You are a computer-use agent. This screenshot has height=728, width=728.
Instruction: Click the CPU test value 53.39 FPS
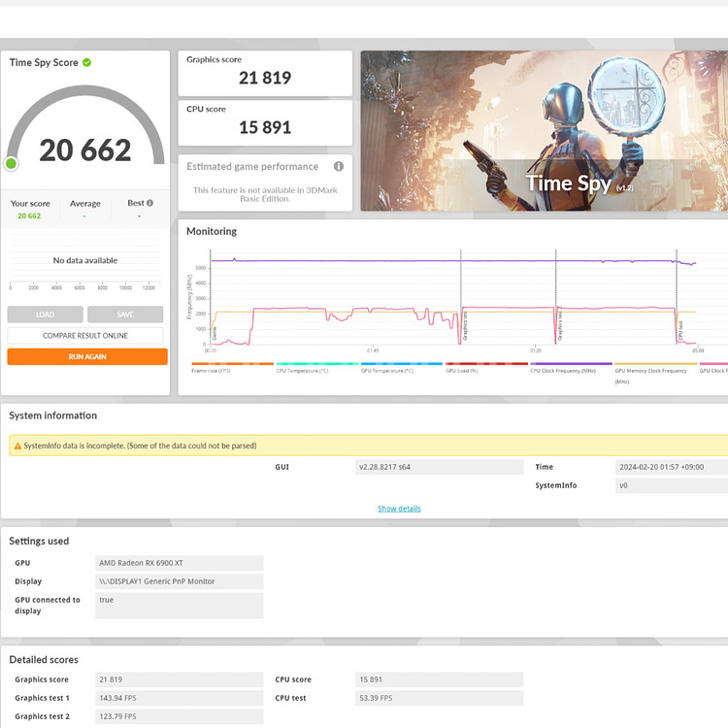439,698
